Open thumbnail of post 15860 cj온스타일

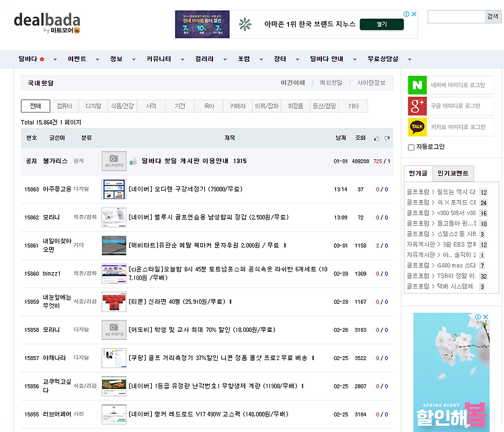point(114,273)
